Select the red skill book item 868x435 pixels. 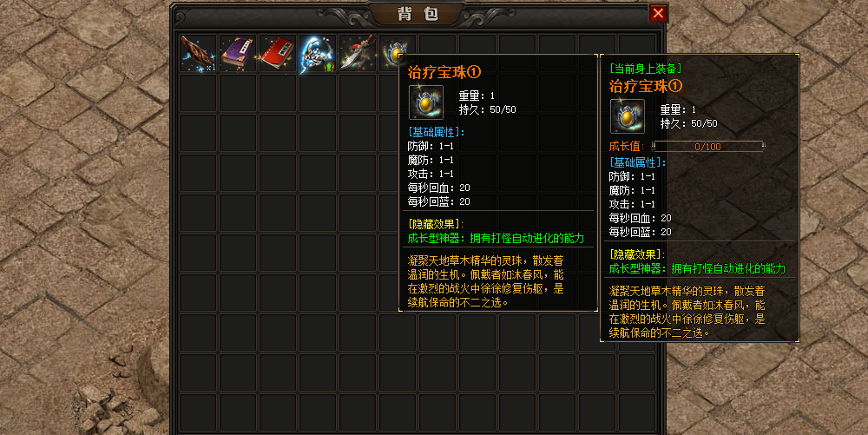pos(278,53)
